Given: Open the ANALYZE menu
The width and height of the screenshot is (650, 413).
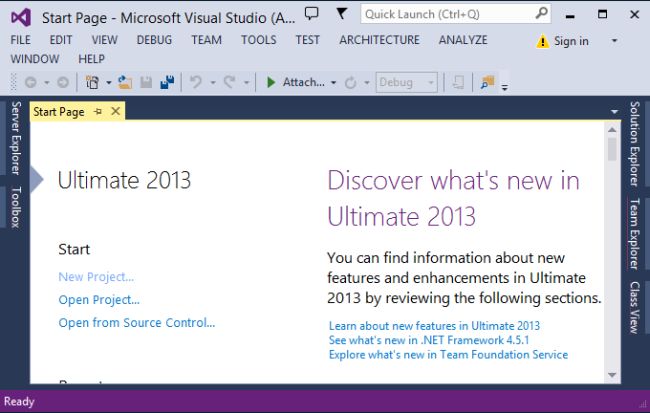Looking at the screenshot, I should click(x=463, y=40).
